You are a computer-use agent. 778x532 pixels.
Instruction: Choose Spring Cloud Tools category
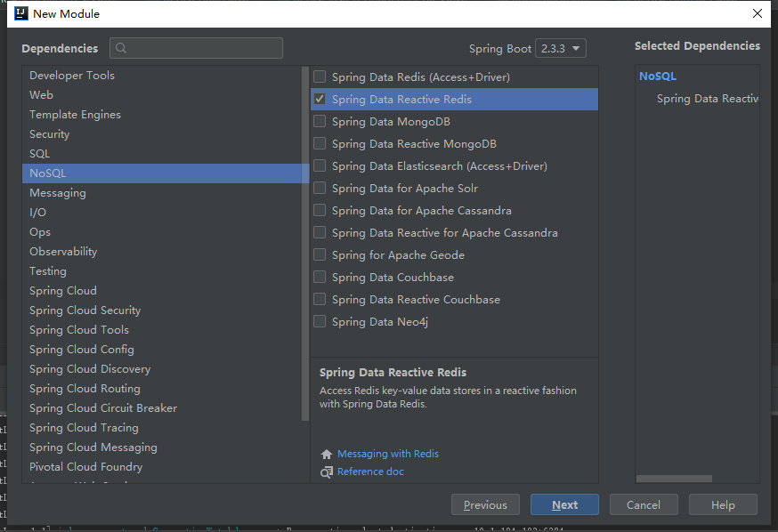click(x=162, y=330)
